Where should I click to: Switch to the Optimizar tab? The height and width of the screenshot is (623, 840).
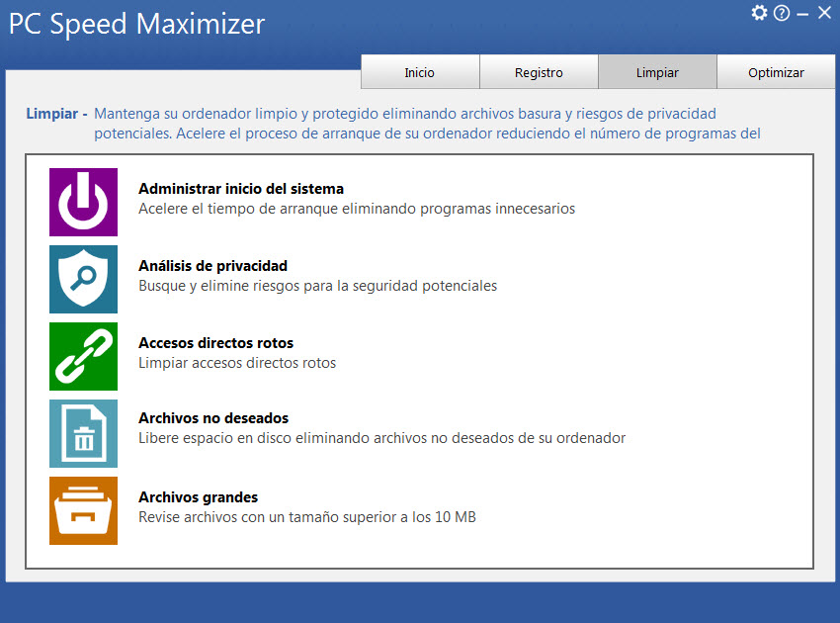click(776, 72)
